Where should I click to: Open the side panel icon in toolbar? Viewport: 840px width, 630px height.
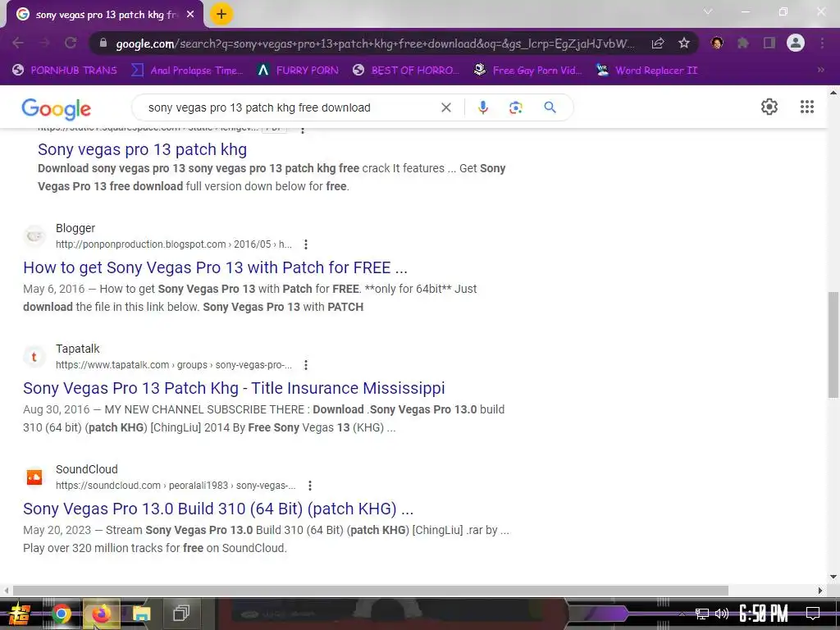click(x=769, y=43)
